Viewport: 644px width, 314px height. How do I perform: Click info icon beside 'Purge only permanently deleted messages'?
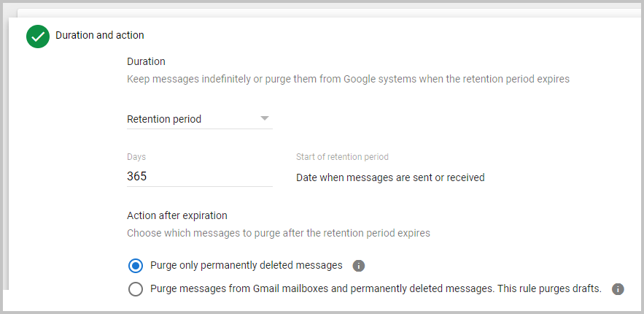pyautogui.click(x=358, y=266)
